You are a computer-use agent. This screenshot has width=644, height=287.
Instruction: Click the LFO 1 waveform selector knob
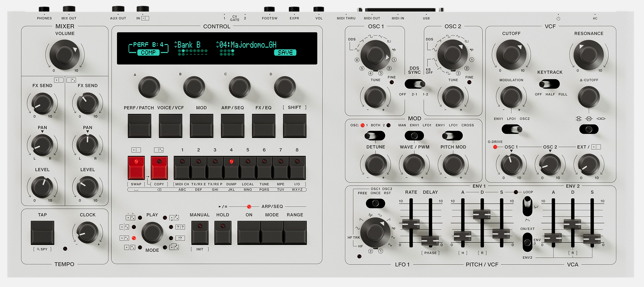tap(375, 232)
